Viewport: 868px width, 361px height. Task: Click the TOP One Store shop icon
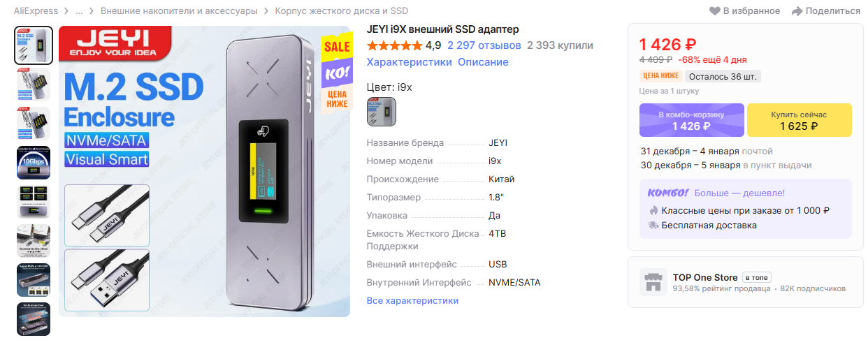(653, 282)
